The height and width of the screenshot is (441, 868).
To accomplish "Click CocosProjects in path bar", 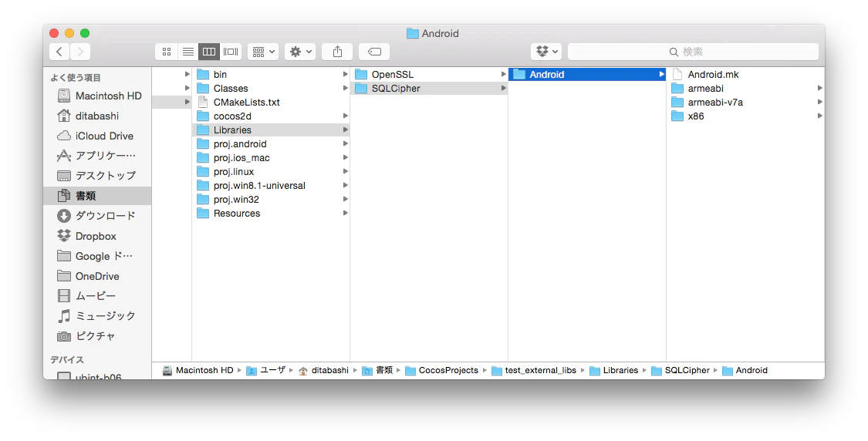I will [x=442, y=370].
